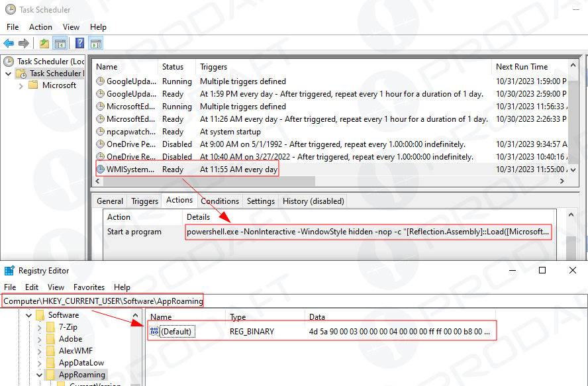This screenshot has height=386, width=588.
Task: Click the Microsoft folder icon in scheduler tree
Action: [x=33, y=85]
